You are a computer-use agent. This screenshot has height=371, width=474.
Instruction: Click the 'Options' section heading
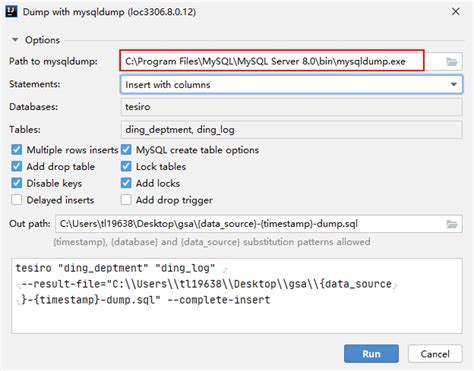42,40
